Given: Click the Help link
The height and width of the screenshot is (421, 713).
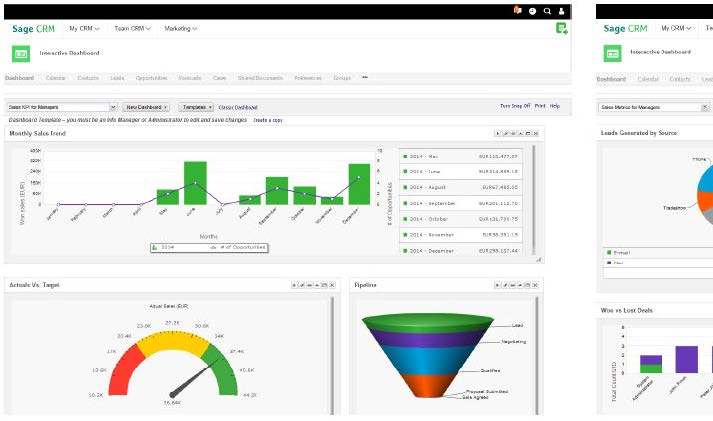Looking at the screenshot, I should (555, 106).
